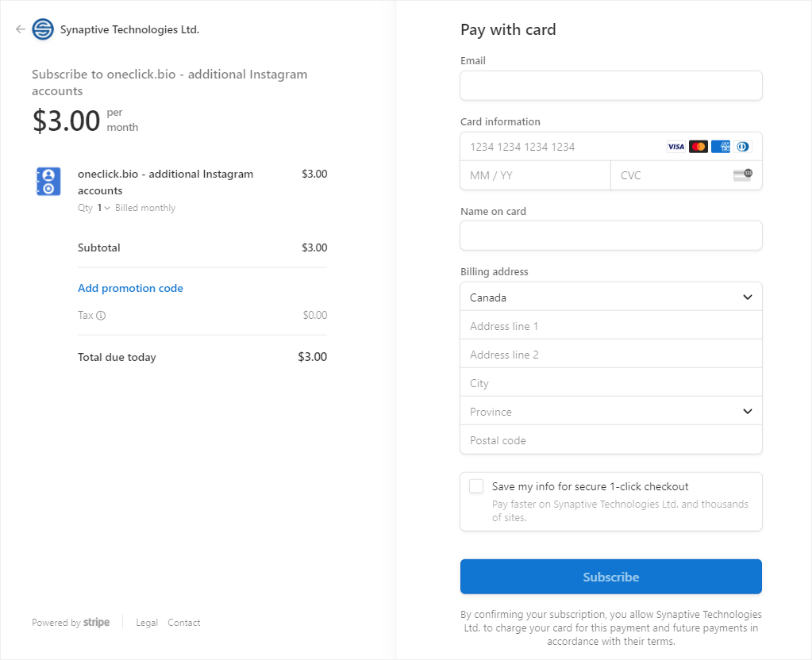Image resolution: width=812 pixels, height=660 pixels.
Task: Open the Legal link
Action: click(147, 623)
